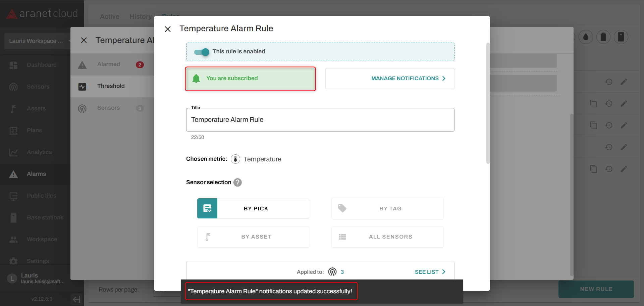Click the Title input field
The image size is (644, 306).
320,120
